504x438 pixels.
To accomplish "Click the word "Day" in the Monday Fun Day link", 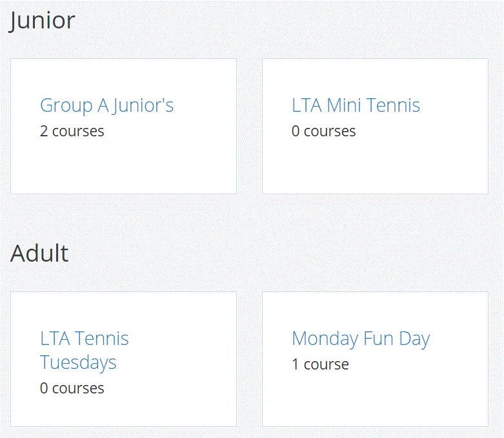I will (x=415, y=339).
